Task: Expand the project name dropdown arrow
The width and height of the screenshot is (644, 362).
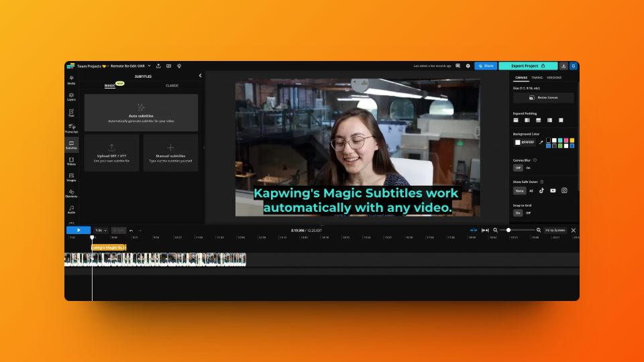Action: point(149,66)
